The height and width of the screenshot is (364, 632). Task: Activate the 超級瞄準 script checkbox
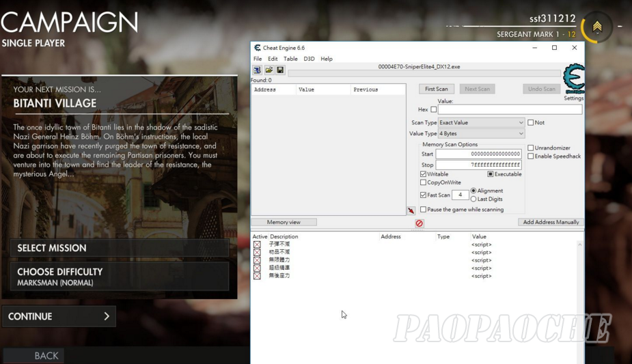pos(257,268)
